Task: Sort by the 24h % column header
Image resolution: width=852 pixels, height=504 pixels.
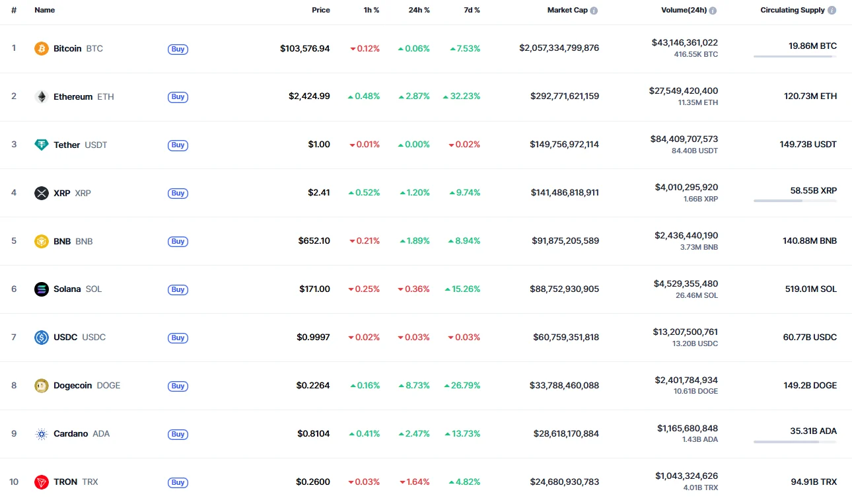Action: pos(419,11)
